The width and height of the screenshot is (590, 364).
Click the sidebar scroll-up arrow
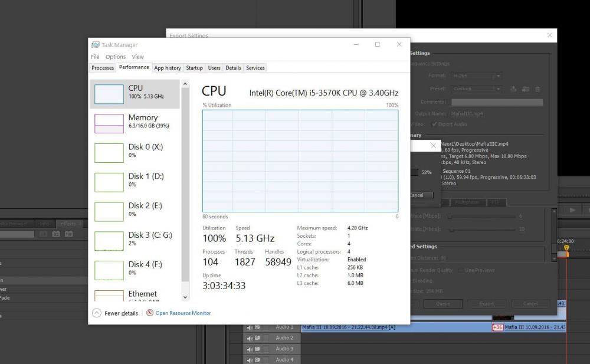tap(185, 84)
